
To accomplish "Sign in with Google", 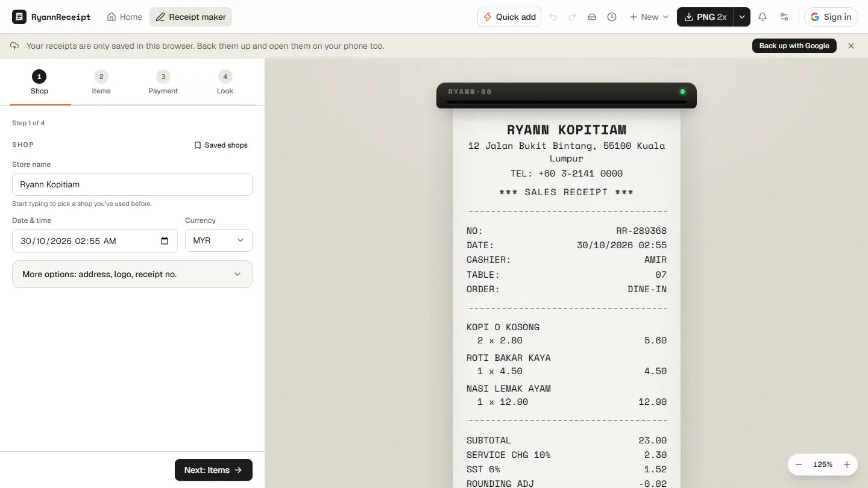I will pos(831,17).
